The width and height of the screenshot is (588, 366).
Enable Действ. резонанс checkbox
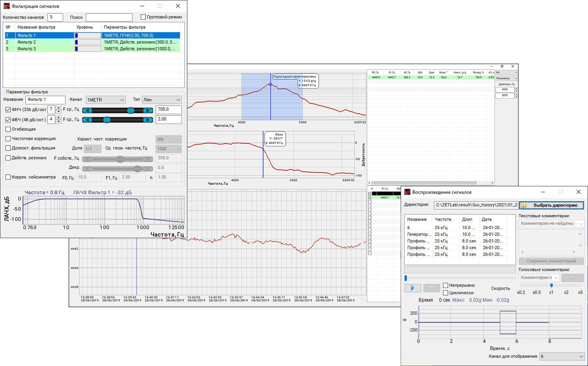(x=8, y=158)
